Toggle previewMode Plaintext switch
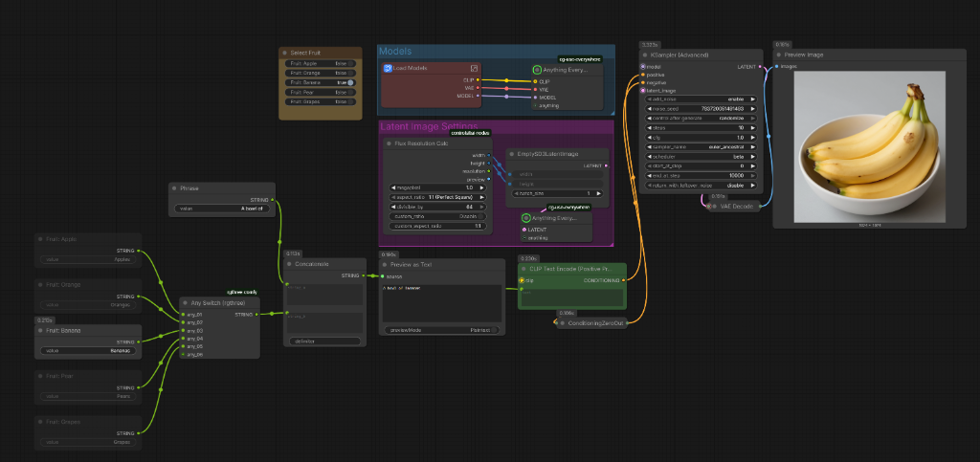 pos(494,330)
